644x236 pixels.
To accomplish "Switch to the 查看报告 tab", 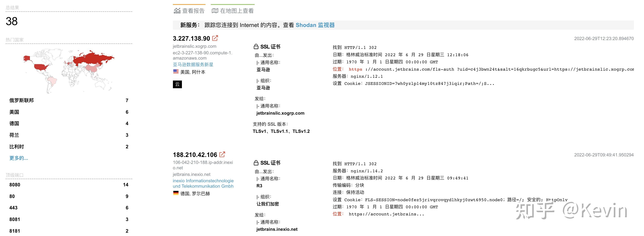I will (x=193, y=10).
